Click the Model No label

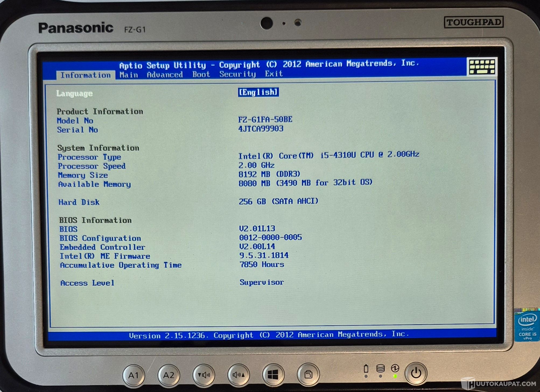75,121
